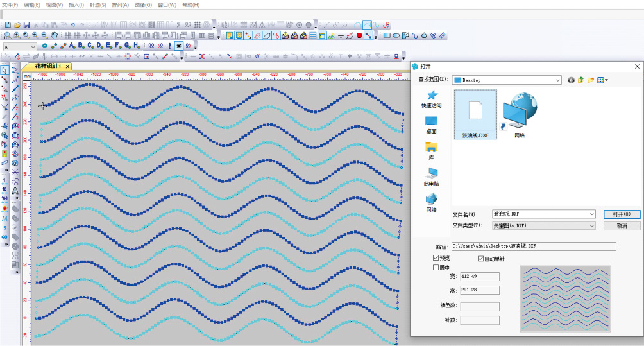Click the create new folder icon in dialog
The width and height of the screenshot is (644, 346).
(590, 80)
